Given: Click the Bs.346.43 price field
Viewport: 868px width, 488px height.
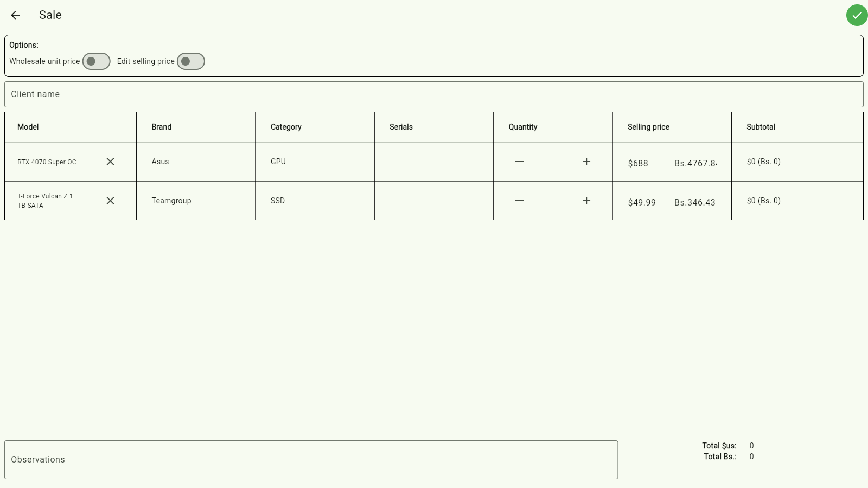Looking at the screenshot, I should tap(695, 202).
